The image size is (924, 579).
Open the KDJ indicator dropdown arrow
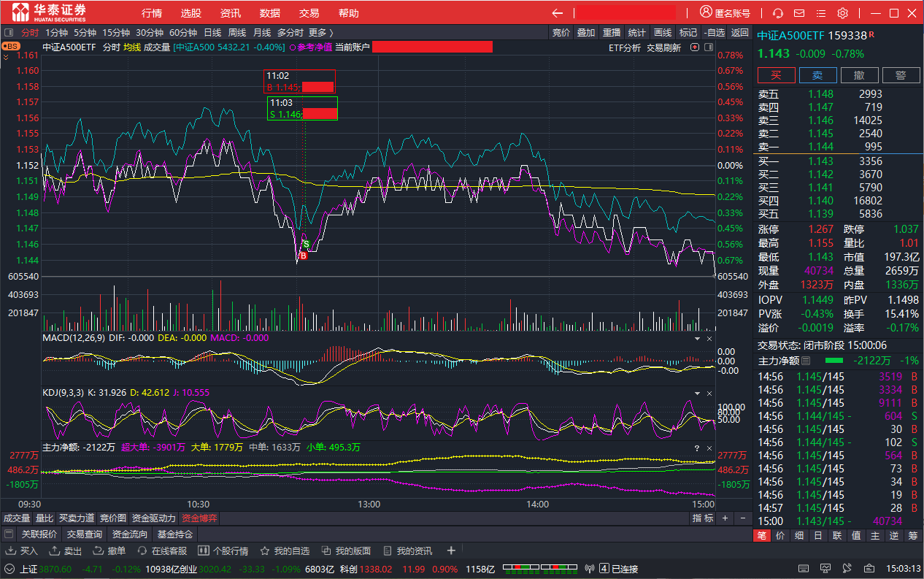tap(697, 394)
